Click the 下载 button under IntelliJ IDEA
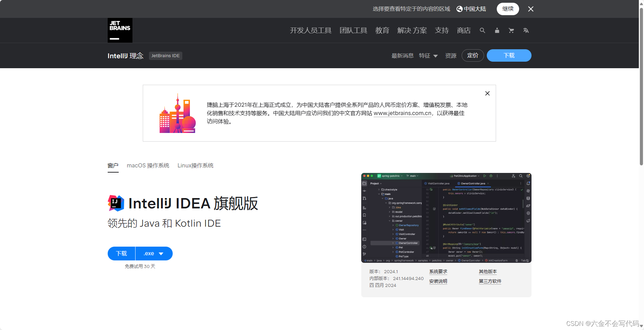Image resolution: width=644 pixels, height=330 pixels. 121,254
